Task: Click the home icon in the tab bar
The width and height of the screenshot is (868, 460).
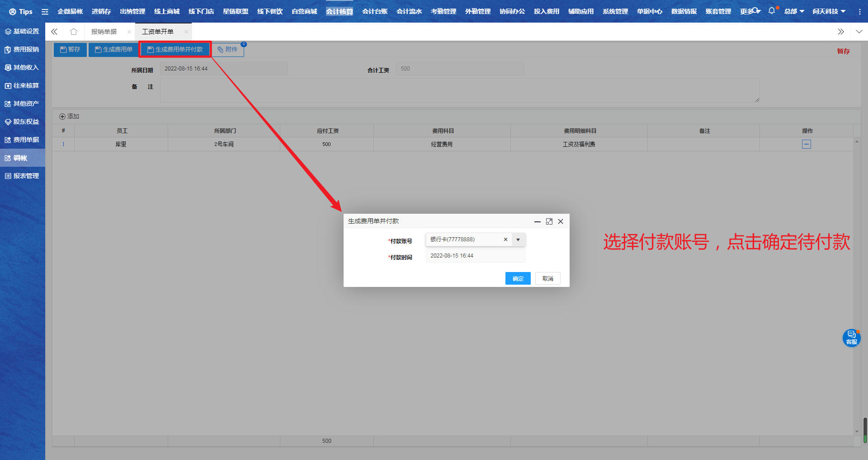Action: (74, 32)
